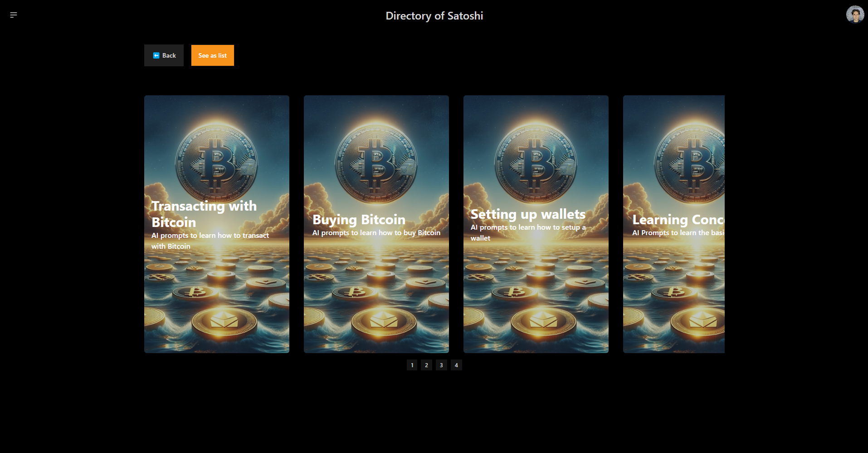Click the Back button
The image size is (868, 453).
coord(164,55)
